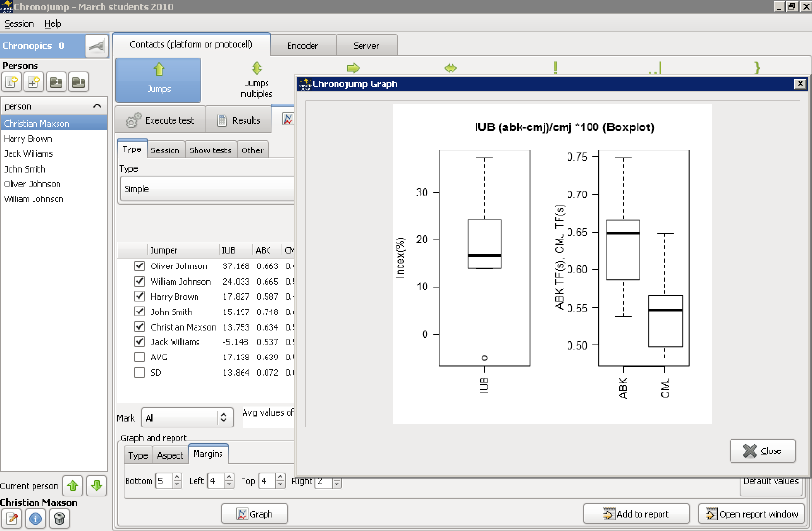
Task: Close the Chronojump Graph dialog
Action: (763, 450)
